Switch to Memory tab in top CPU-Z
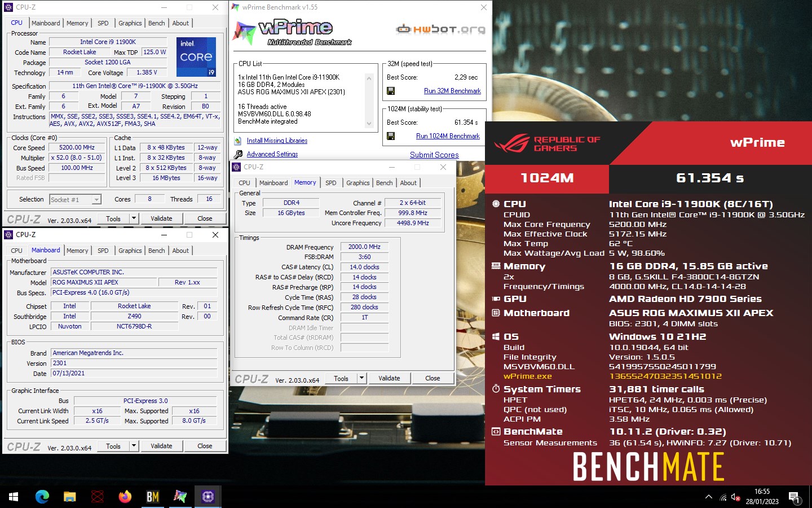Screen dimensions: 812x508 pyautogui.click(x=77, y=23)
